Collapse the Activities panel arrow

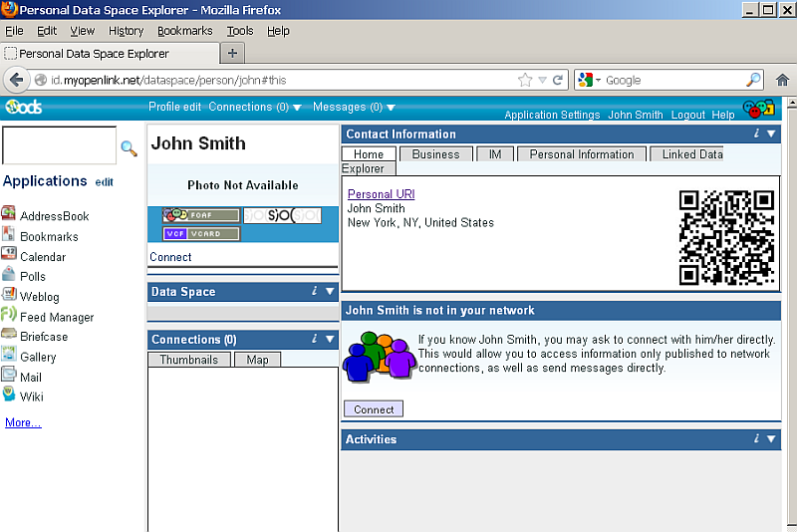(771, 438)
